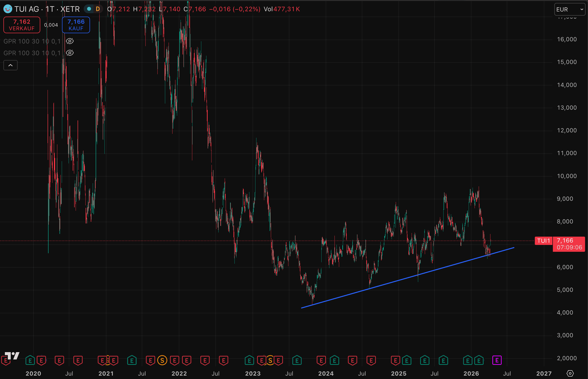This screenshot has height=379, width=588.
Task: Click the 1T interval label
Action: 50,9
